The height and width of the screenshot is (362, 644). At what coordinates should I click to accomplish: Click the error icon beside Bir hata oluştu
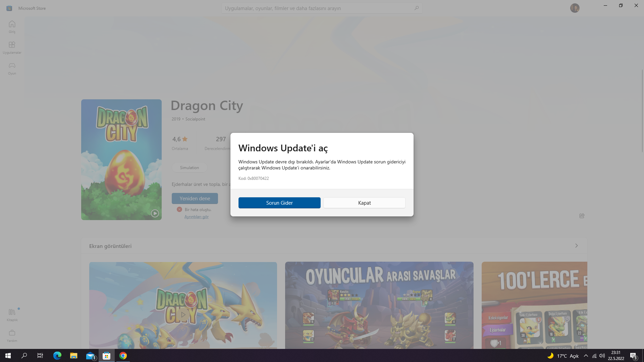pos(179,209)
